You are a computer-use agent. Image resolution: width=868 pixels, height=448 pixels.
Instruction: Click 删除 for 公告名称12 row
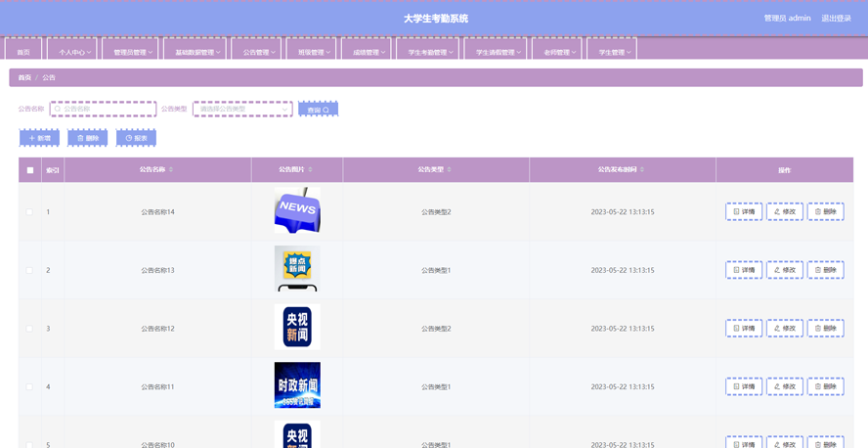826,328
